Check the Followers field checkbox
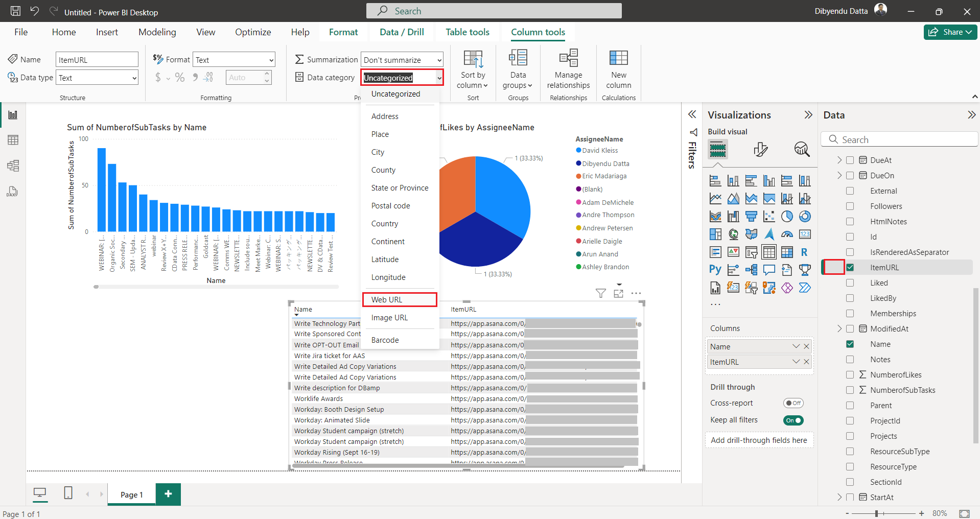This screenshot has height=519, width=980. pyautogui.click(x=850, y=206)
